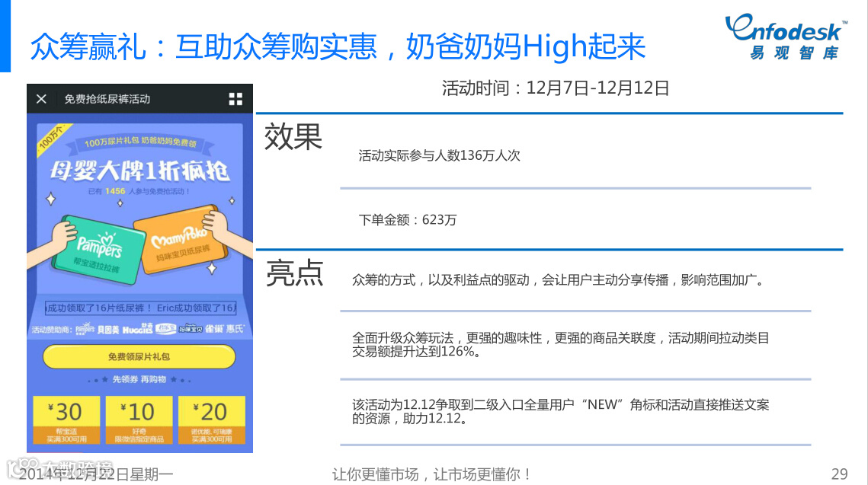Close the 免费抢纸尿裤活动 page with X icon
Viewport: 868px width, 485px height.
coord(41,99)
